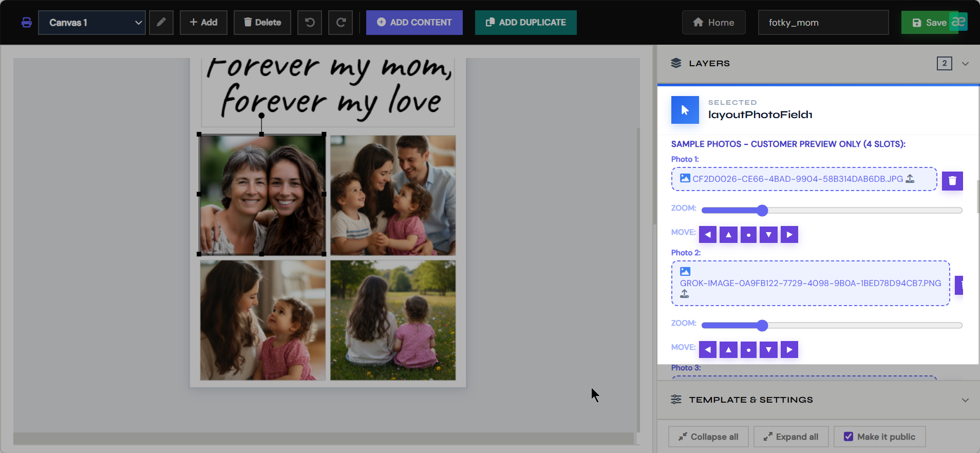
Task: Click the print icon in the top toolbar
Action: point(27,23)
